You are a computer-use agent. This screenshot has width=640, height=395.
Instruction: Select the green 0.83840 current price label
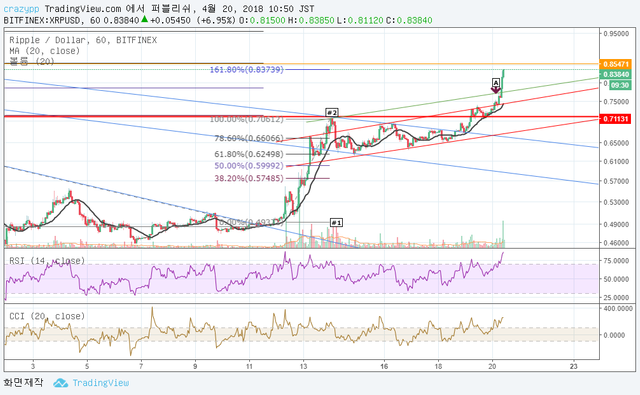tap(616, 74)
